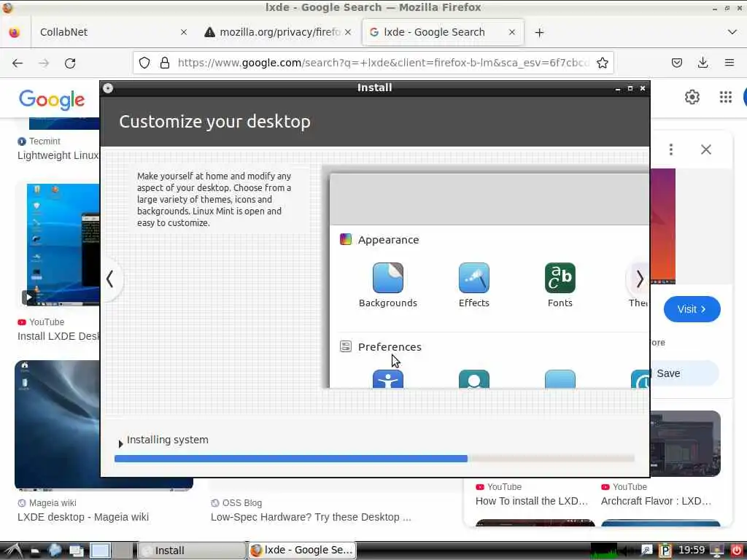
Task: Close the CollabNet tab
Action: point(184,32)
